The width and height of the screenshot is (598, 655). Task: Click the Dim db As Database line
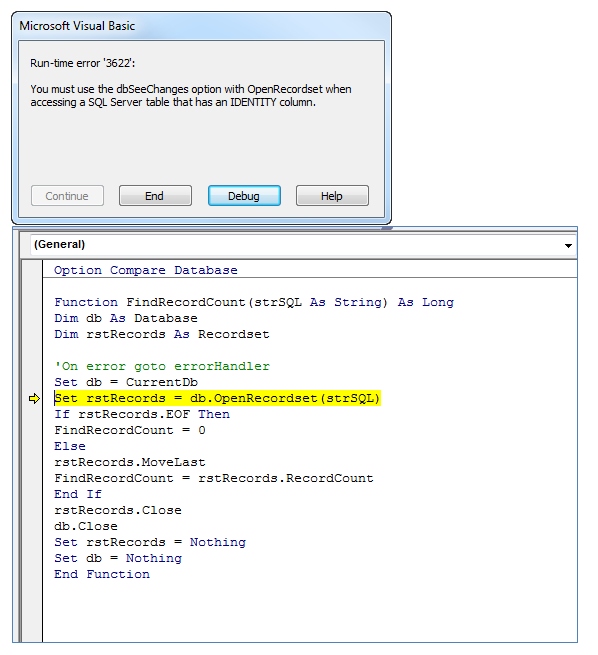(x=126, y=318)
